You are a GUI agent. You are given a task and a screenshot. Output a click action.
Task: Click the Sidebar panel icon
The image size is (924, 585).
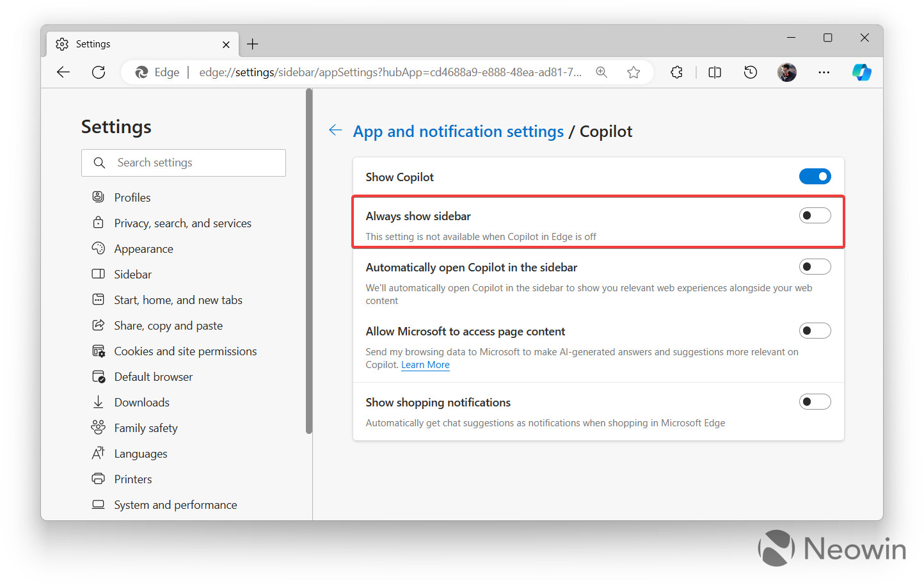98,274
